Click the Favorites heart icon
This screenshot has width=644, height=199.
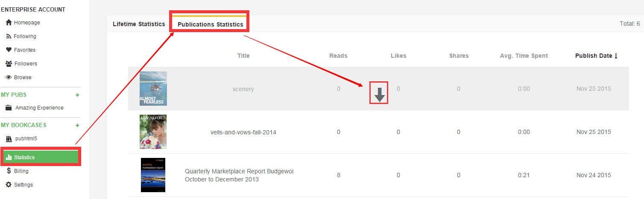pyautogui.click(x=9, y=50)
